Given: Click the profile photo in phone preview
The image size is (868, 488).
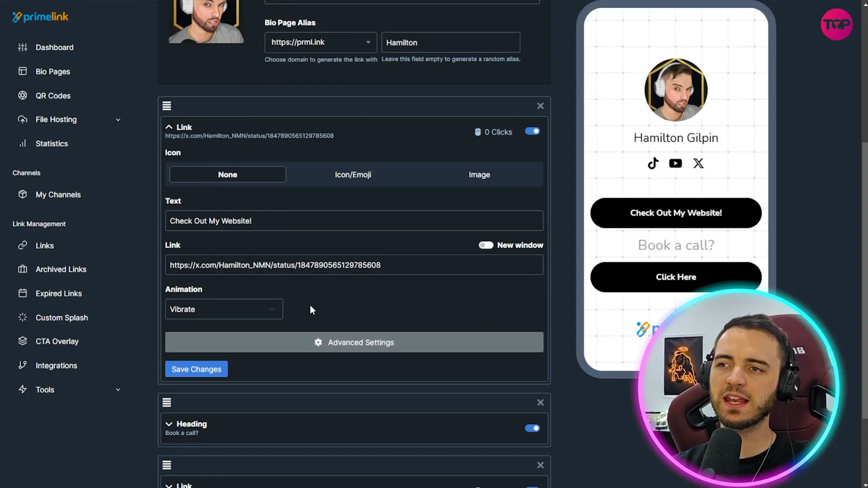Looking at the screenshot, I should (x=676, y=89).
